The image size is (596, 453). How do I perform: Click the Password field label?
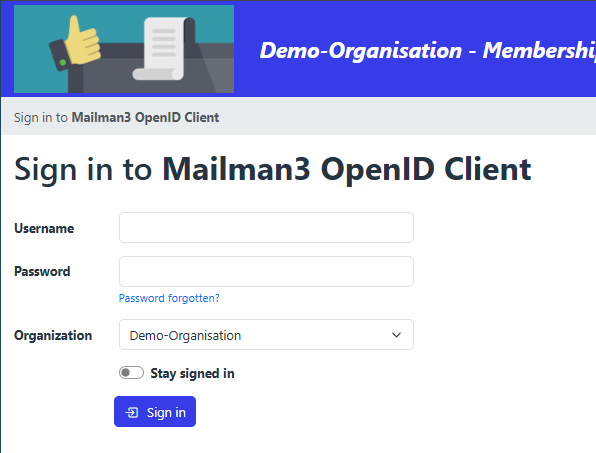(42, 271)
